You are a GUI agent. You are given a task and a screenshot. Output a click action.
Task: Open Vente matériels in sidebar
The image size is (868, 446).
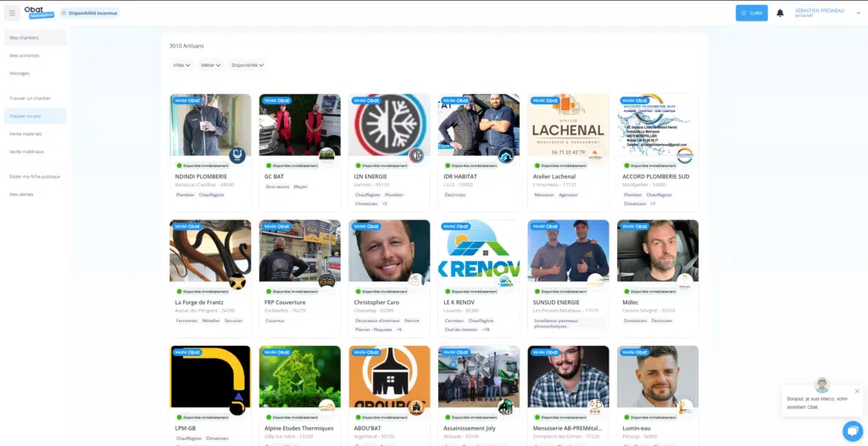pos(35,133)
